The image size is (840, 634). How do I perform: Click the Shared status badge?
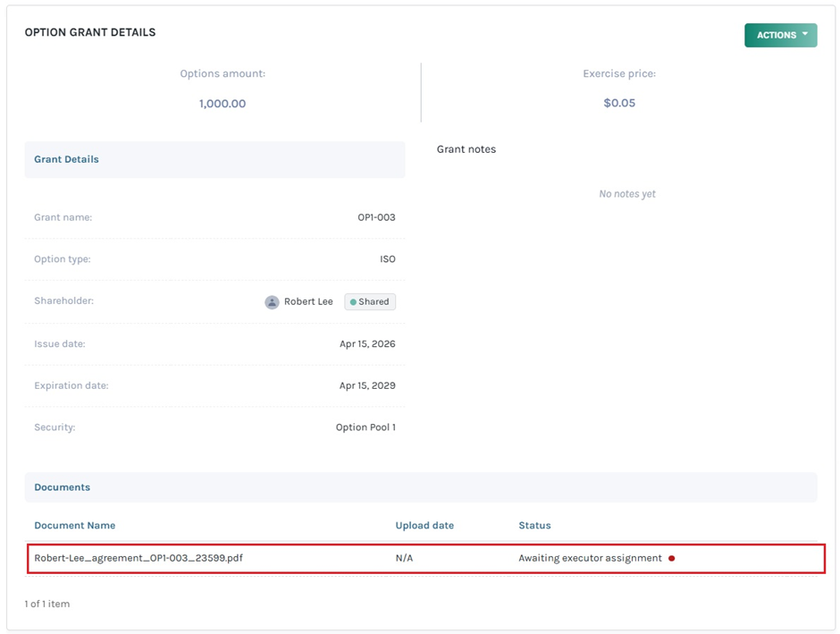[370, 301]
